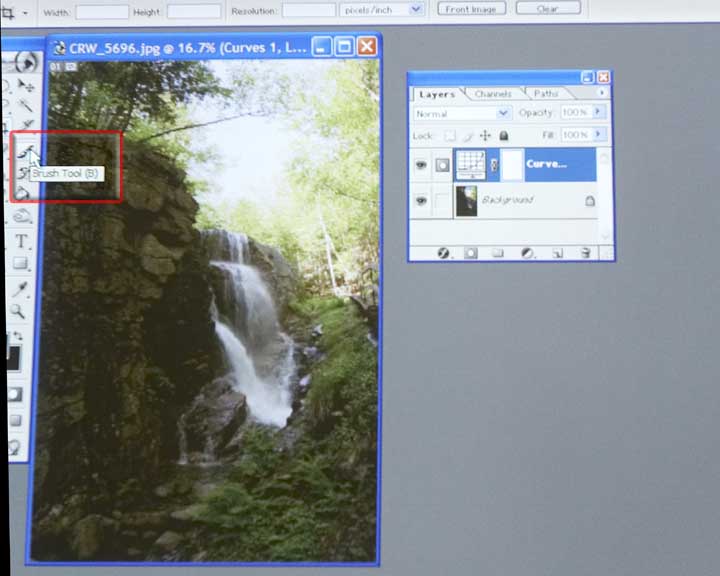Select the Zoom tool
The image size is (720, 576).
tap(17, 311)
